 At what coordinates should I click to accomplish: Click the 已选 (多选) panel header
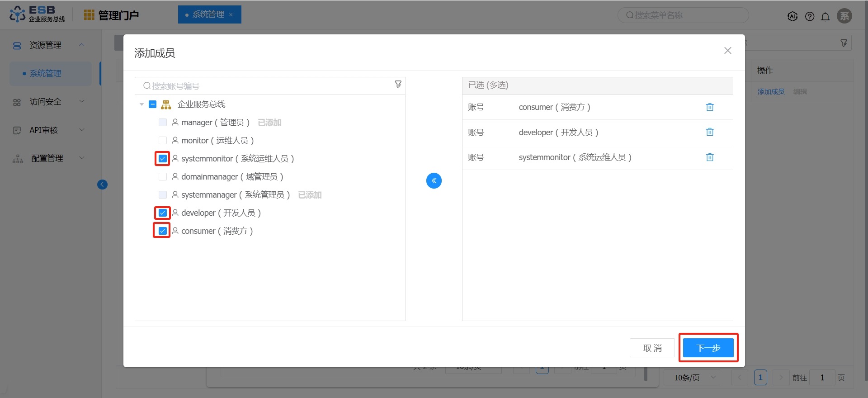pos(597,85)
